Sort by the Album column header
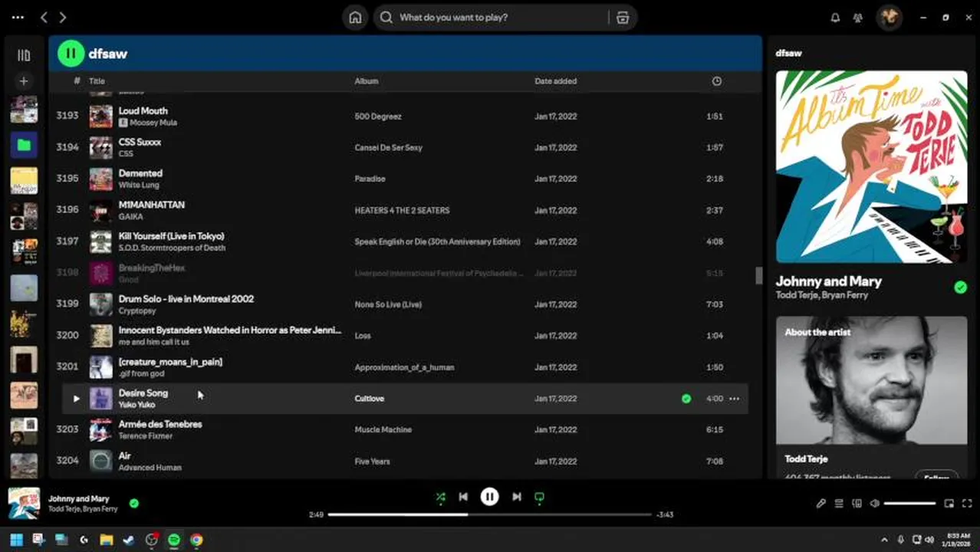Screen dimensions: 980x552 [366, 80]
